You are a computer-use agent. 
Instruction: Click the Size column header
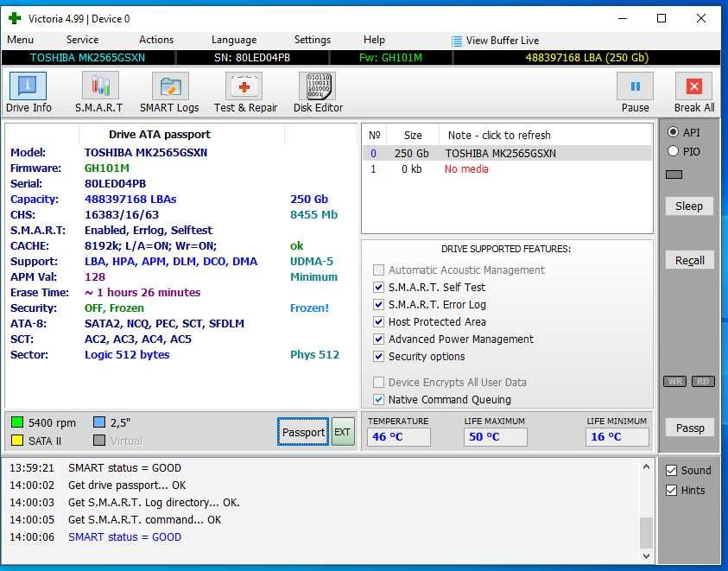[413, 136]
